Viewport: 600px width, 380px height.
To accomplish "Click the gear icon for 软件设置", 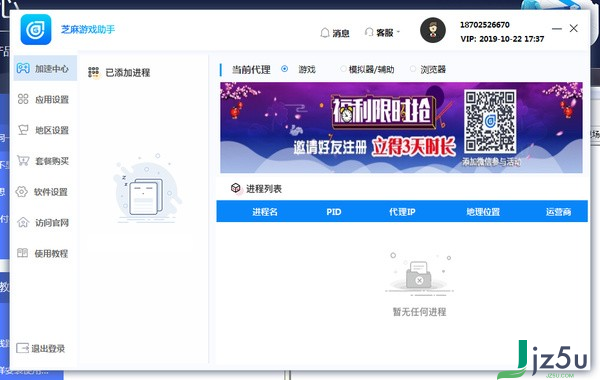I will click(22, 191).
